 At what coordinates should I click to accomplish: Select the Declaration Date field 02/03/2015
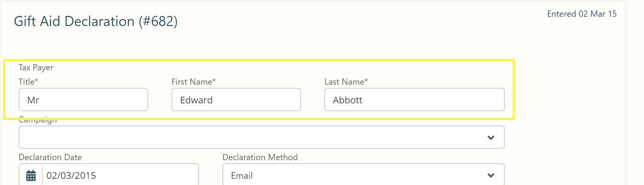tap(121, 175)
